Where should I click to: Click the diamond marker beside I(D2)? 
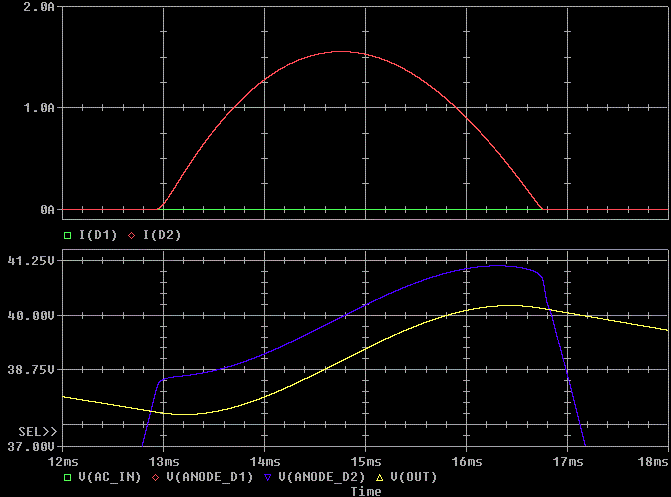tap(131, 235)
